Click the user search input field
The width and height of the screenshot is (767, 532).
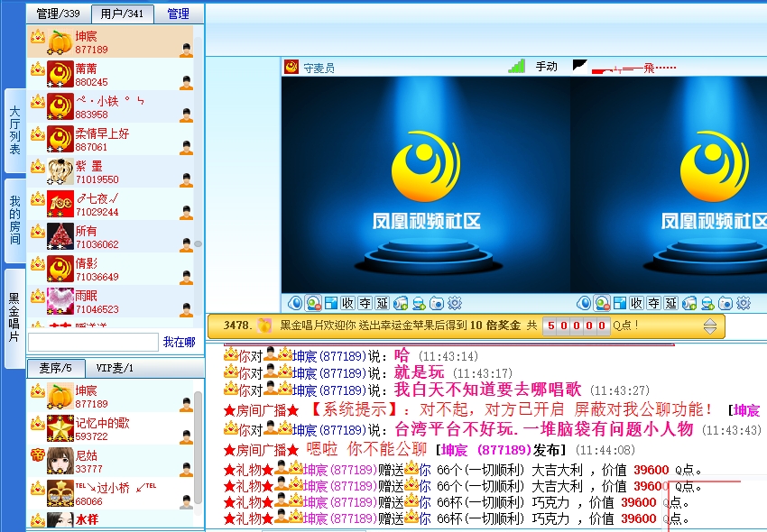pos(93,343)
